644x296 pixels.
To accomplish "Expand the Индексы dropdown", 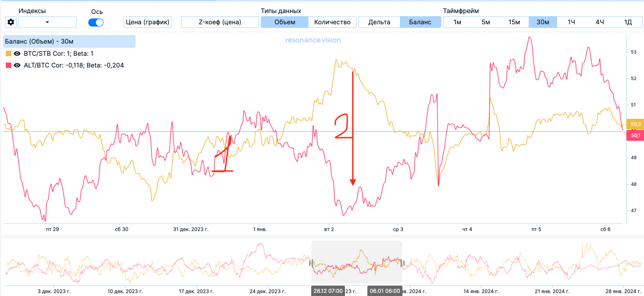I will 47,22.
